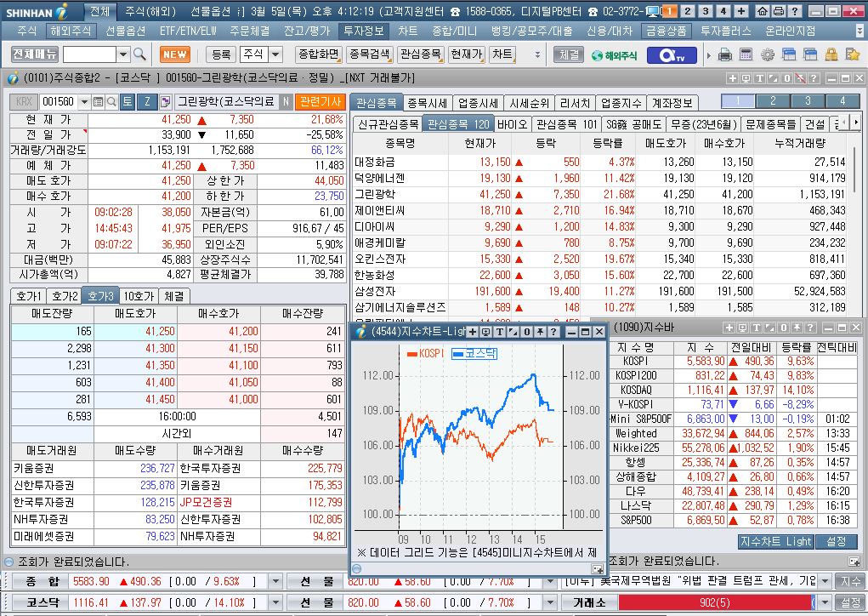Click the memo note icon beside Z button

coord(165,101)
